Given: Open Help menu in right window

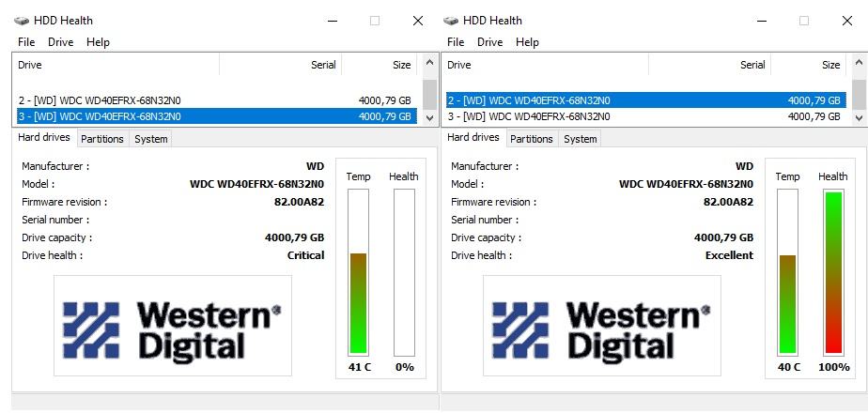Looking at the screenshot, I should pos(527,42).
